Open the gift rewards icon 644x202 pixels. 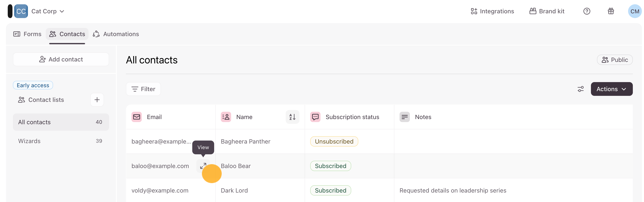(x=611, y=11)
